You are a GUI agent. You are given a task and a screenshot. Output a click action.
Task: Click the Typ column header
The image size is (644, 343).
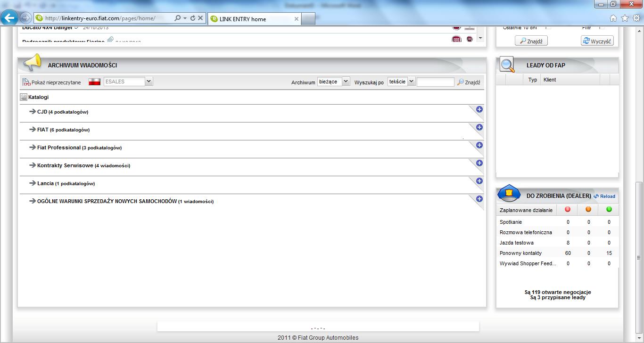click(533, 80)
